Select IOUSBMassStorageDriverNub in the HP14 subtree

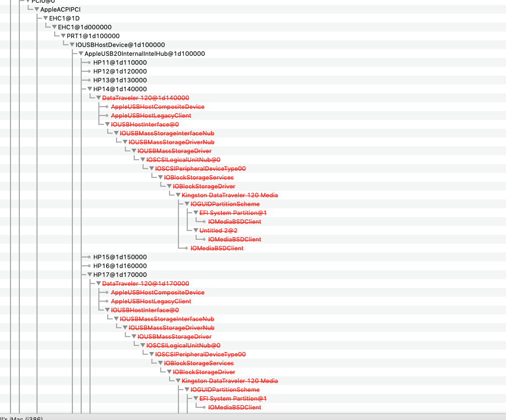171,142
